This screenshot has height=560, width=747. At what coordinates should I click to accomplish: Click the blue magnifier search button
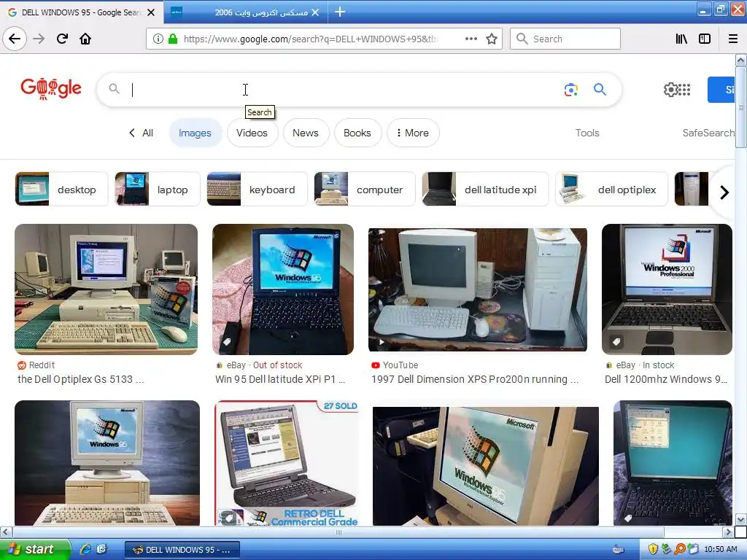pos(600,89)
